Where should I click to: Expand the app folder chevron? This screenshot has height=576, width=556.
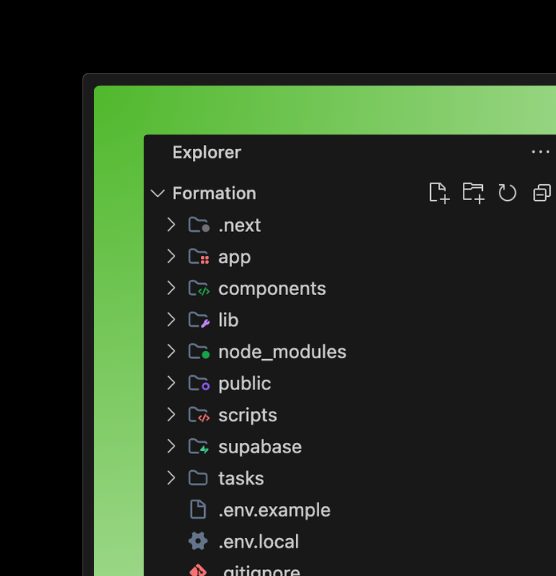click(171, 256)
